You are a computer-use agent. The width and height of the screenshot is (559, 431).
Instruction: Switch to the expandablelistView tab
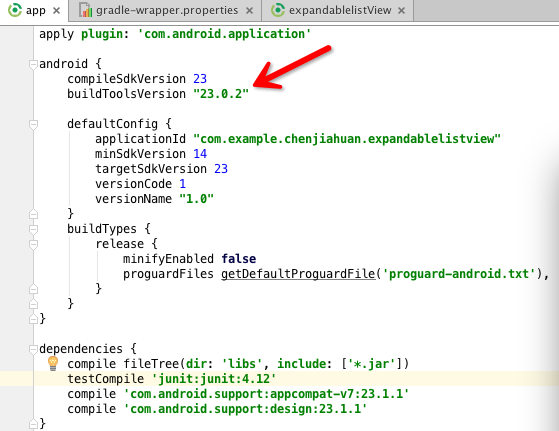point(338,10)
